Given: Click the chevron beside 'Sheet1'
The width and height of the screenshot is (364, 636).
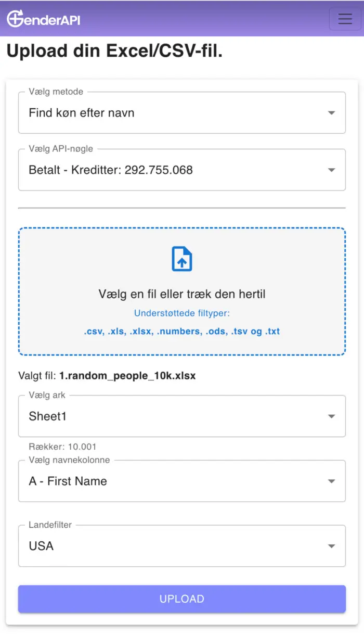Looking at the screenshot, I should point(332,416).
